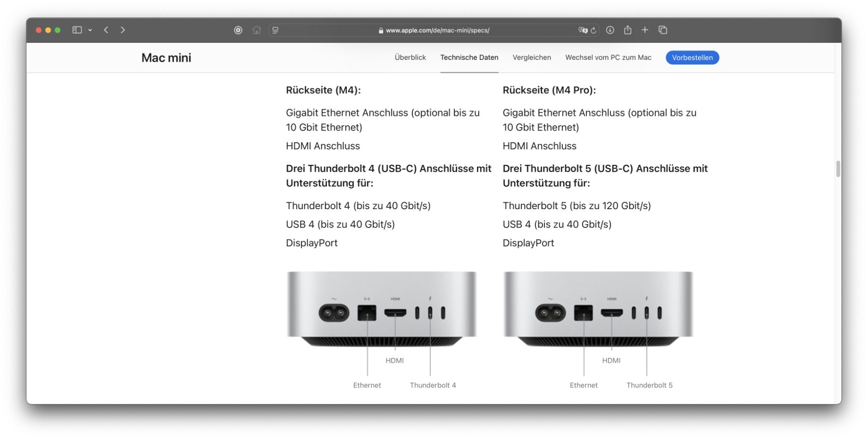This screenshot has height=439, width=868.
Task: Click the privacy report shield icon
Action: point(238,30)
